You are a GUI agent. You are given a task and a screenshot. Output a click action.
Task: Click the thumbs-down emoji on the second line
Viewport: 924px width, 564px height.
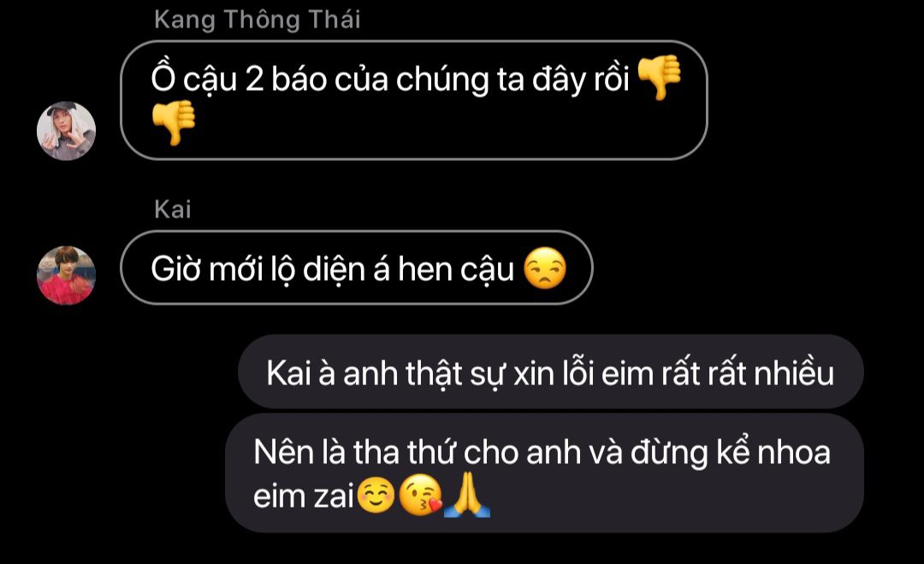click(x=173, y=122)
